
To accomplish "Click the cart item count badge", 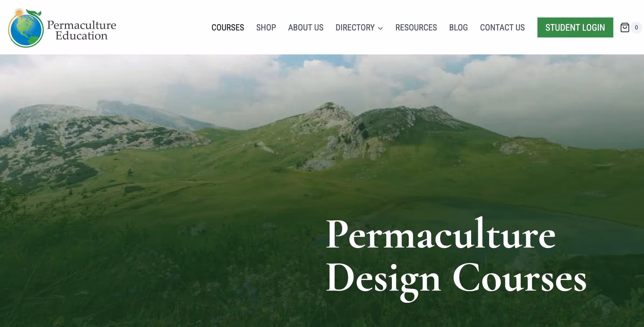I will [x=636, y=27].
